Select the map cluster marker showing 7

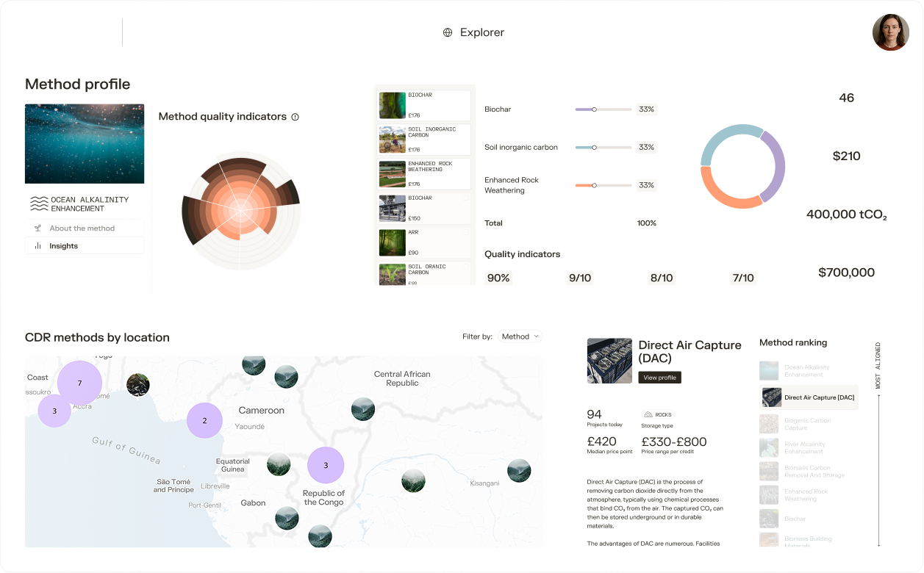tap(79, 383)
